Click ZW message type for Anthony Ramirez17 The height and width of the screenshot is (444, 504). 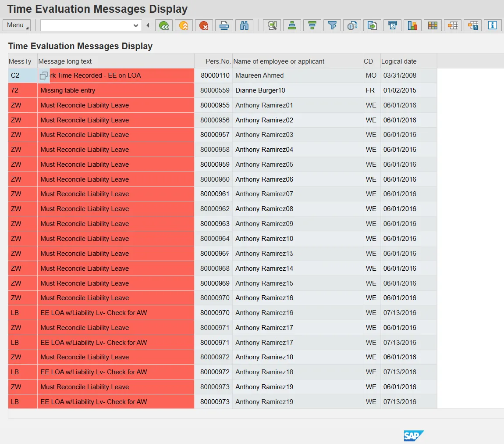click(23, 328)
